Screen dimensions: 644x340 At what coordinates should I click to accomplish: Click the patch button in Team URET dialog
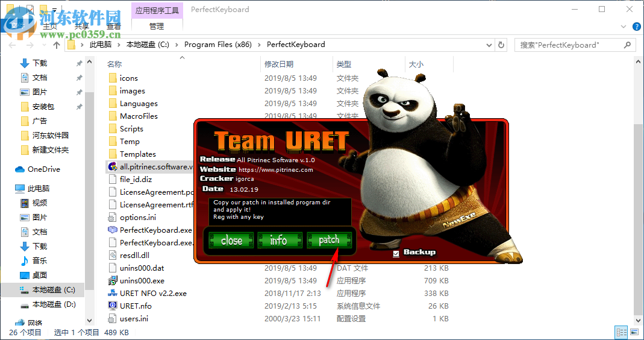pos(329,240)
